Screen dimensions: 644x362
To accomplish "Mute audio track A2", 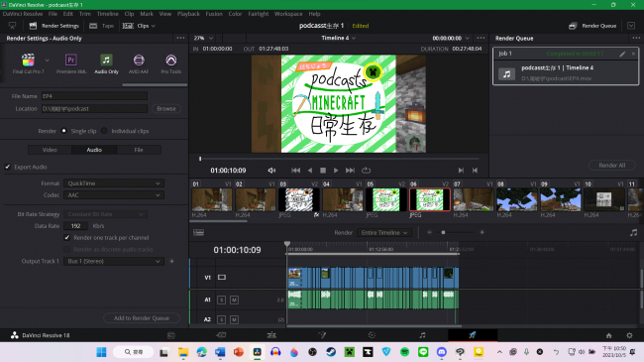I will tap(234, 319).
